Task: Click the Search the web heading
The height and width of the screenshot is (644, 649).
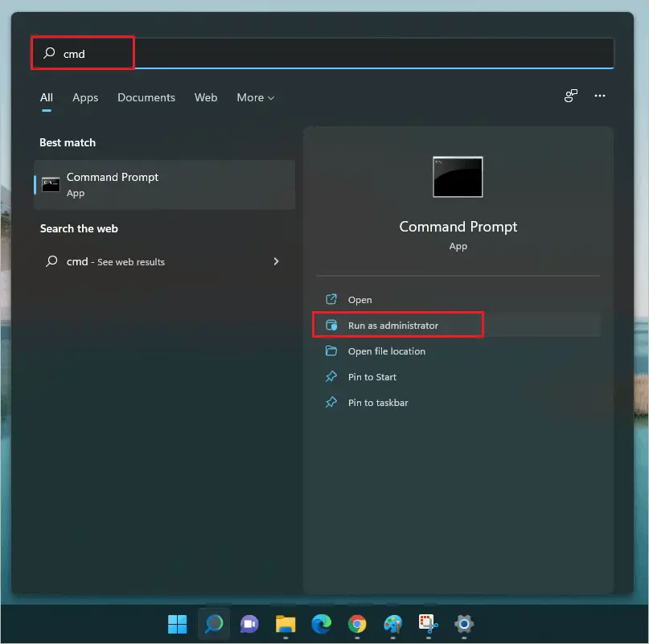Action: tap(79, 228)
